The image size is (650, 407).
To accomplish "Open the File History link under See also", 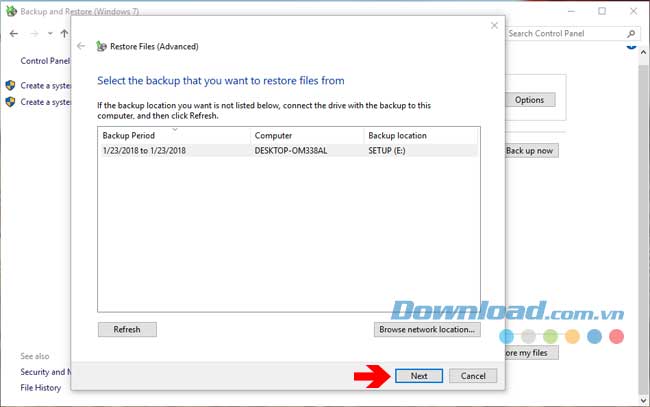I will [x=41, y=388].
